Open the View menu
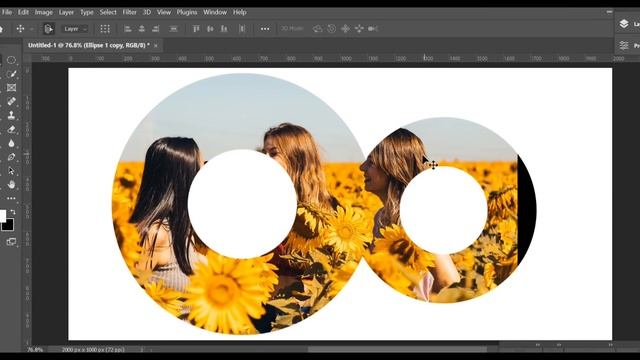Viewport: 640px width, 360px height. click(x=164, y=12)
